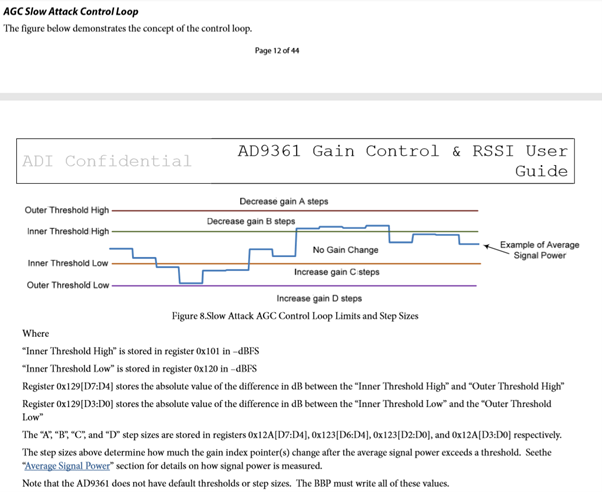Click the Figure 8 caption text

point(295,315)
